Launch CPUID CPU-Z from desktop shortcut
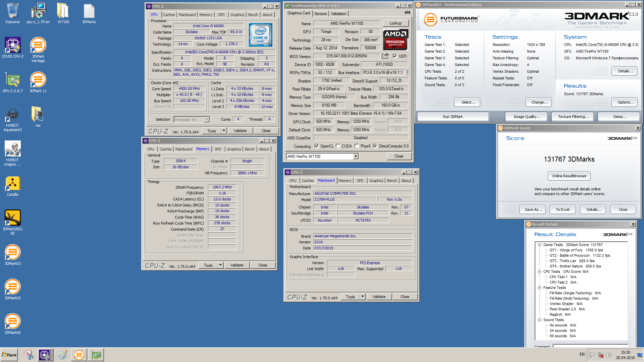Viewport: 644px width, 362px height. (x=12, y=48)
